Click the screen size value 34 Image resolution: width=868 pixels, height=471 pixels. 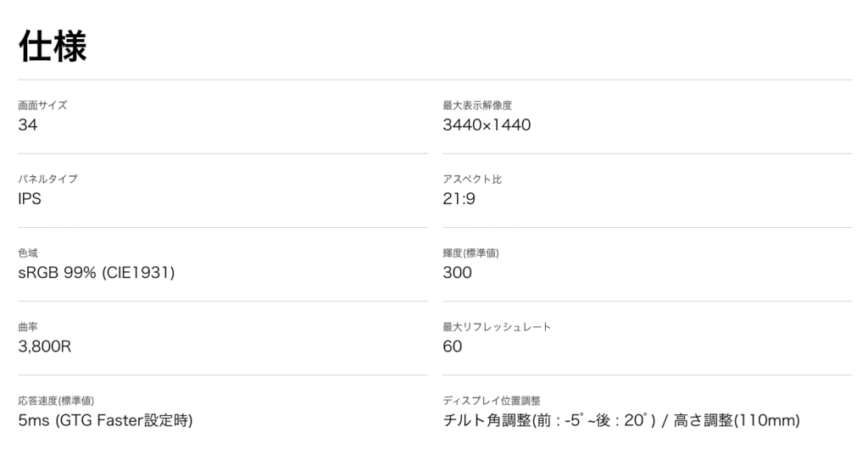coord(28,125)
